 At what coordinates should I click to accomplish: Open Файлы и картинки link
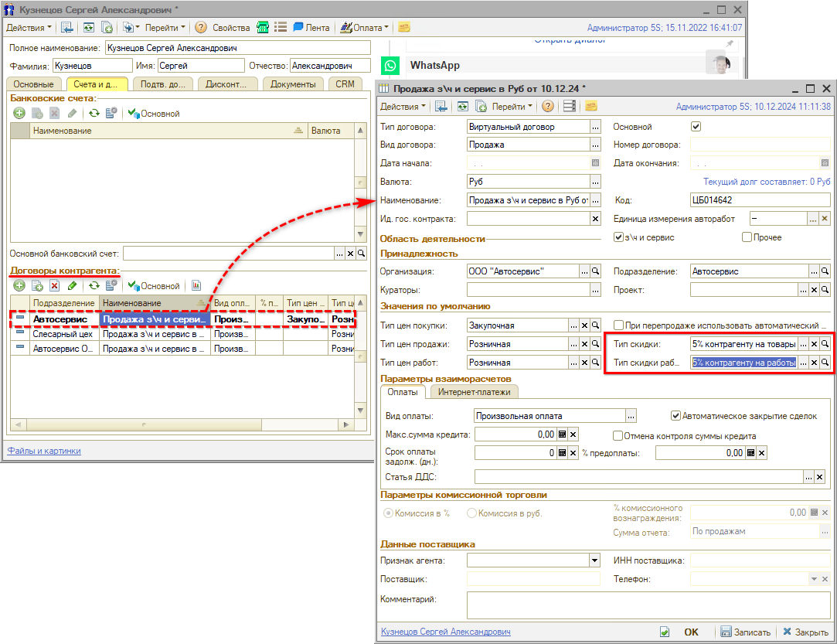44,451
